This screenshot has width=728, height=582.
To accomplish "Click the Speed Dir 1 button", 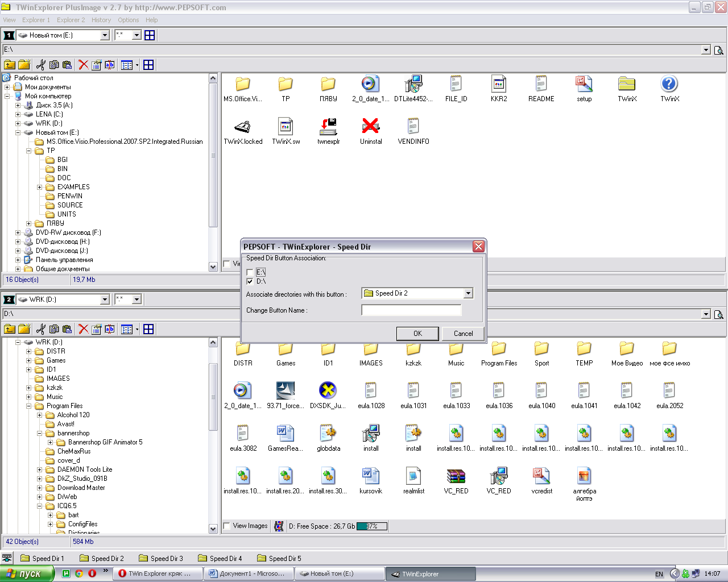I will click(x=42, y=558).
